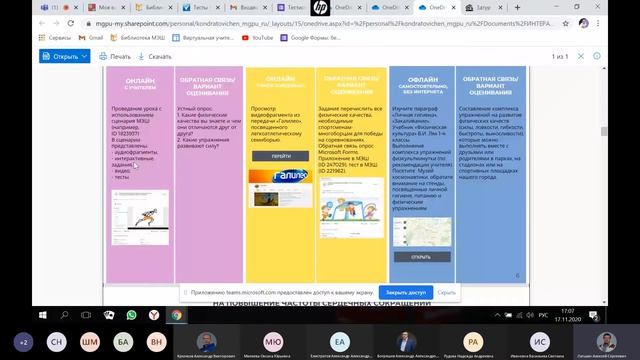Image resolution: width=640 pixels, height=360 pixels.
Task: Open the Google Формы bookmark
Action: [x=310, y=38]
